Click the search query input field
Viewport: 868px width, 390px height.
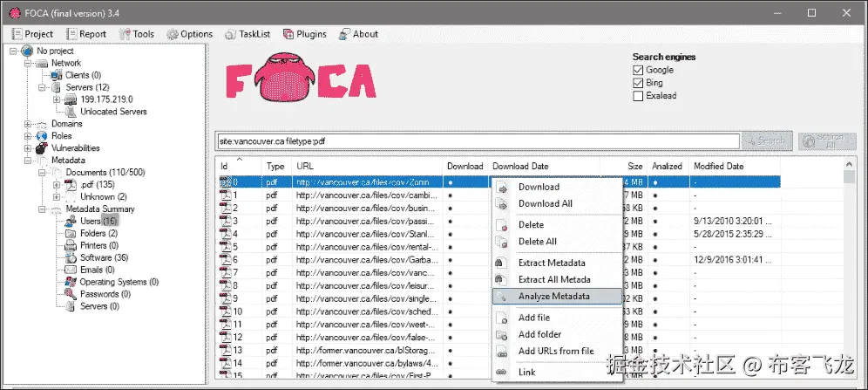point(478,140)
